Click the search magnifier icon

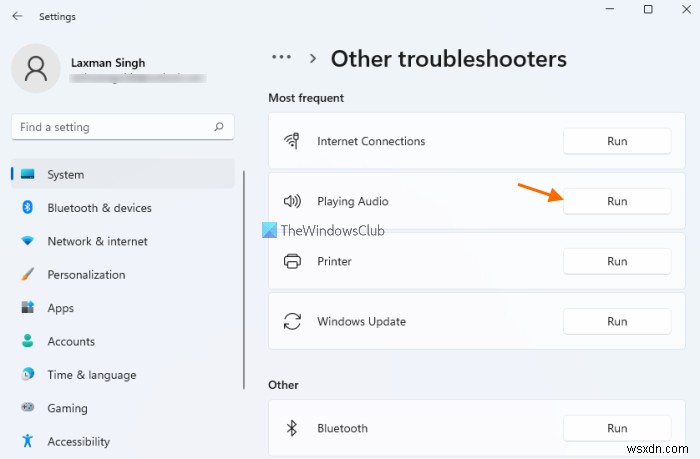(x=219, y=127)
